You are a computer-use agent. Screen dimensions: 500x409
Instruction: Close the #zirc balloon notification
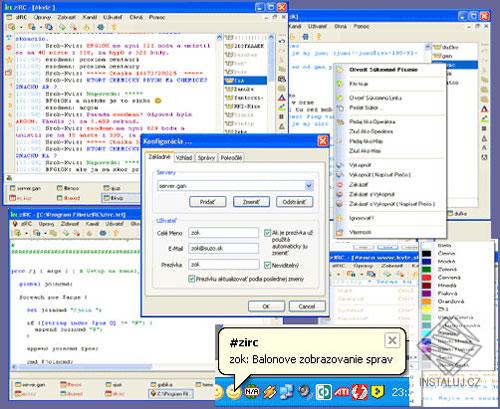pyautogui.click(x=392, y=340)
